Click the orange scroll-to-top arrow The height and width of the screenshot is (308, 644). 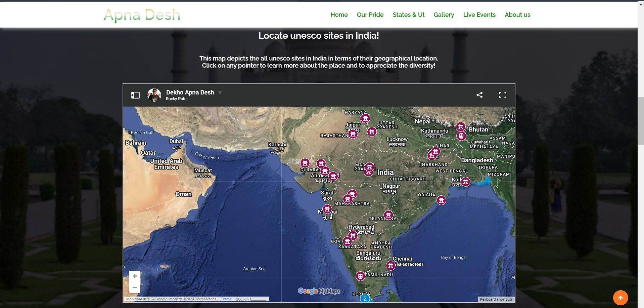click(x=620, y=298)
